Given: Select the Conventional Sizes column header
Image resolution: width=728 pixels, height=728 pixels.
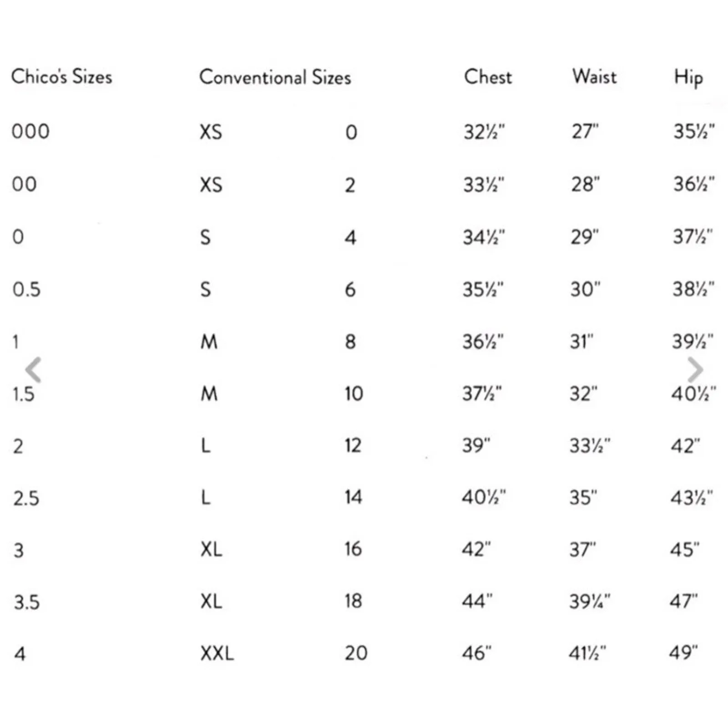Looking at the screenshot, I should tap(275, 77).
